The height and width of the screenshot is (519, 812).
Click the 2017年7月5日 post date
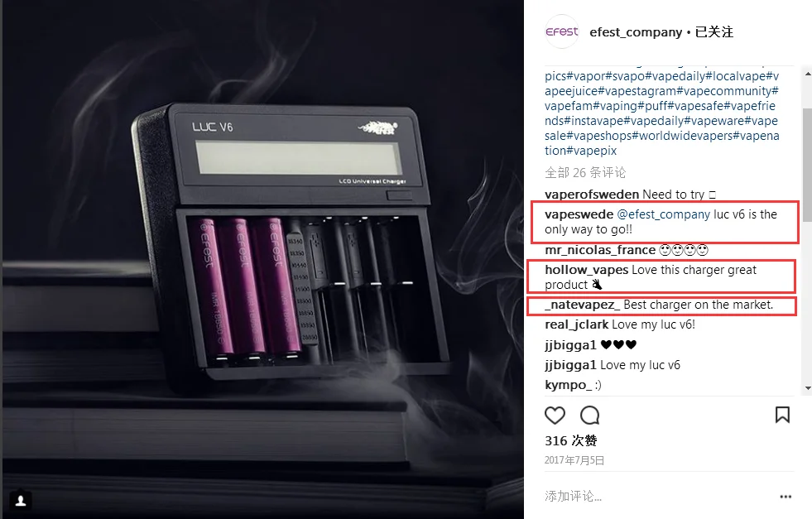(x=574, y=460)
